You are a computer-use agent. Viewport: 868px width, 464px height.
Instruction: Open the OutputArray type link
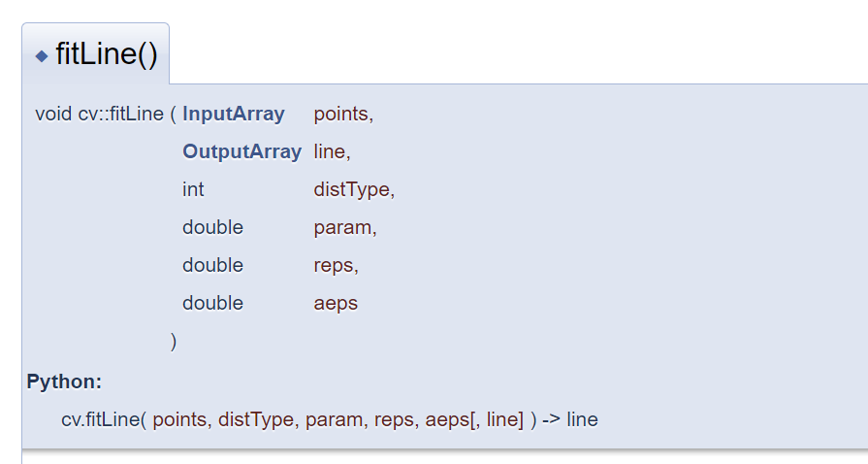pyautogui.click(x=241, y=151)
